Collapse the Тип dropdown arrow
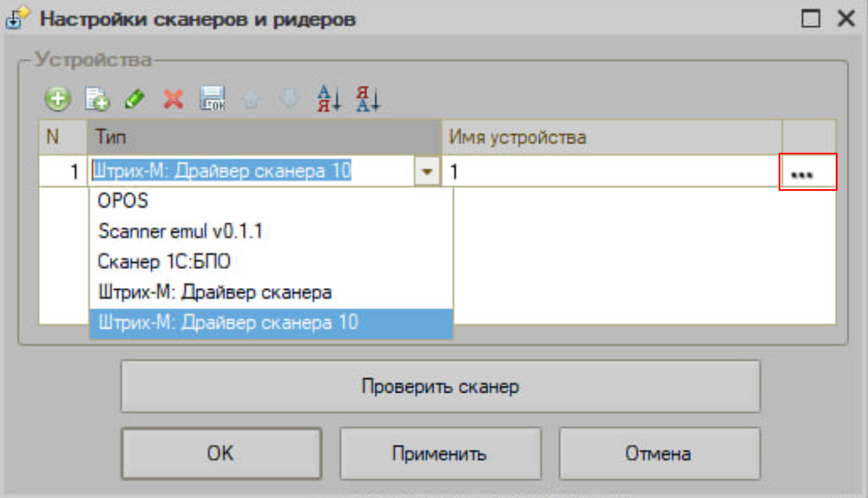The width and height of the screenshot is (868, 498). [426, 172]
